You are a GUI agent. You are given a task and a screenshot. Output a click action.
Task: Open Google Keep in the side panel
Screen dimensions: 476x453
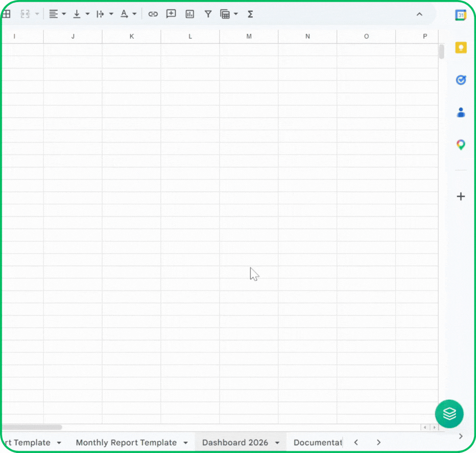(x=461, y=48)
